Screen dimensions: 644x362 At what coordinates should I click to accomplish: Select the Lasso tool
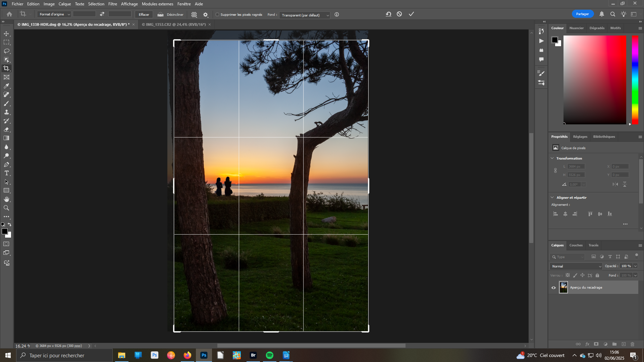[6, 51]
